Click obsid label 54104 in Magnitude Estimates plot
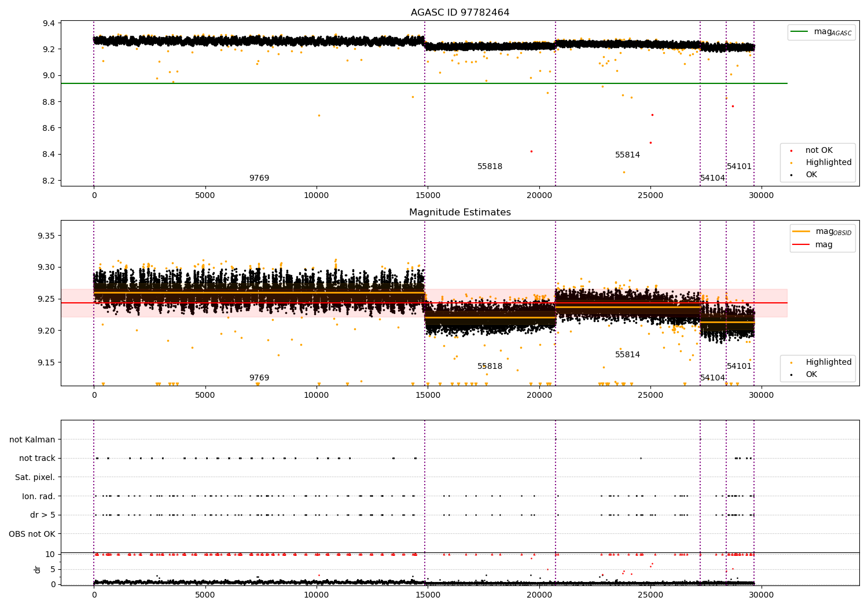The height and width of the screenshot is (608, 868). (x=713, y=378)
